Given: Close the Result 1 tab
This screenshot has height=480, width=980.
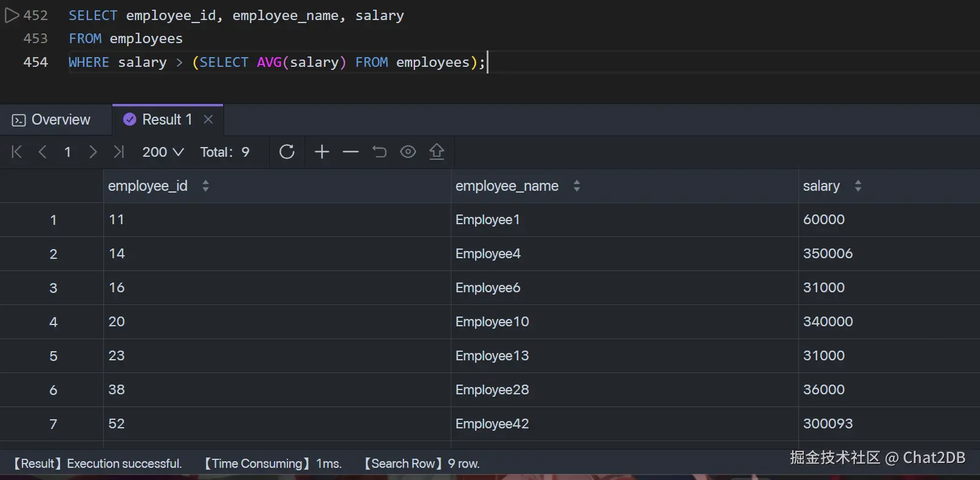Looking at the screenshot, I should pyautogui.click(x=208, y=120).
